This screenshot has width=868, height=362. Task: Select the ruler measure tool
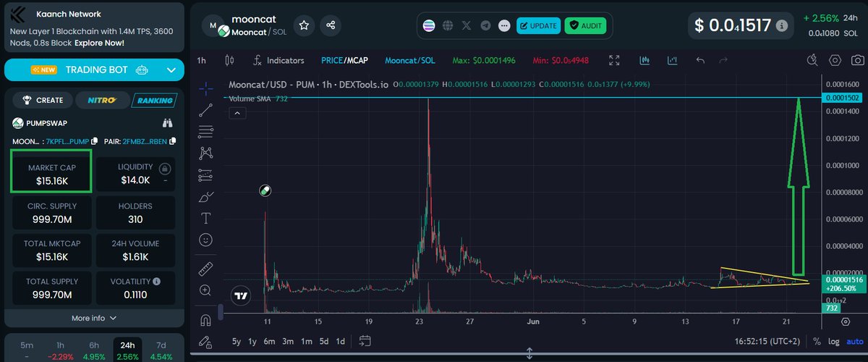206,269
